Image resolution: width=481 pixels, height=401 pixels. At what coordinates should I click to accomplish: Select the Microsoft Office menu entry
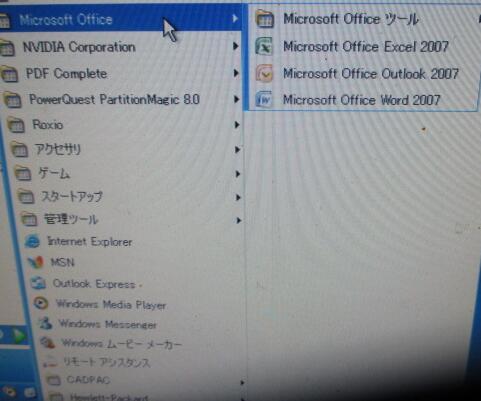[120, 19]
